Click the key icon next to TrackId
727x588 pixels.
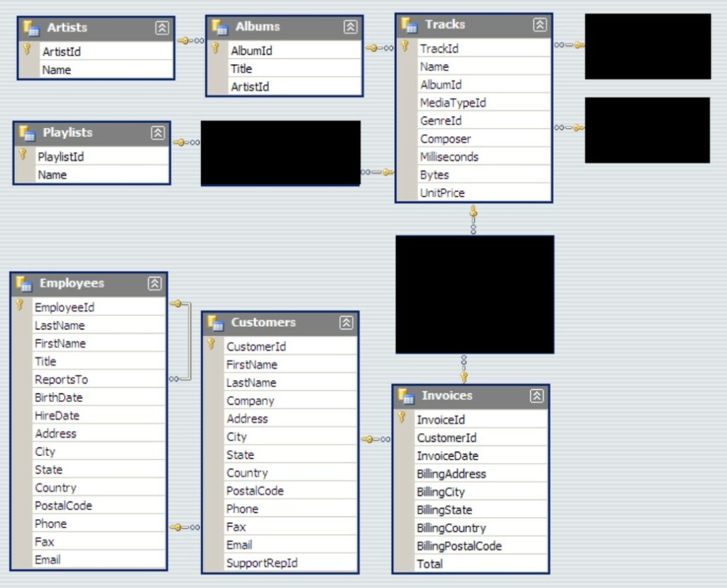click(x=403, y=48)
